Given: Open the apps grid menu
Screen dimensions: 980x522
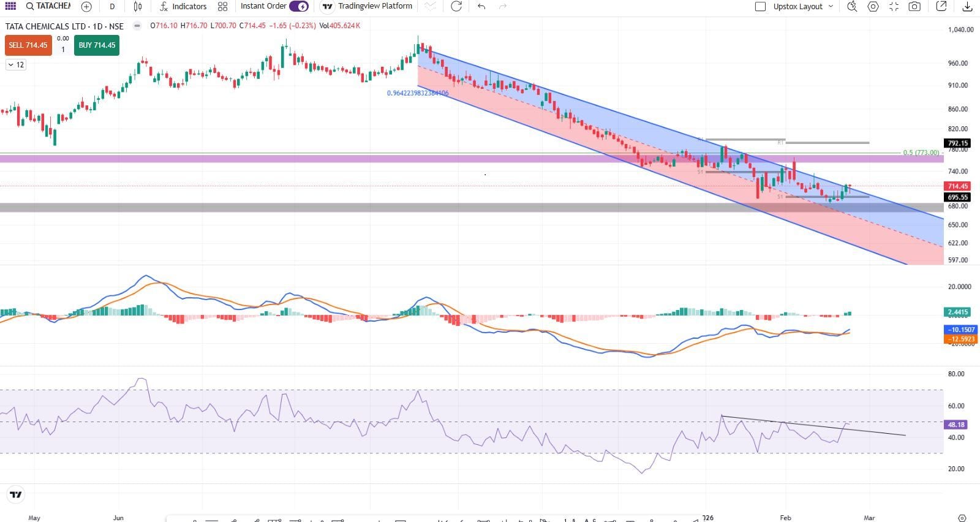Looking at the screenshot, I should [x=10, y=6].
